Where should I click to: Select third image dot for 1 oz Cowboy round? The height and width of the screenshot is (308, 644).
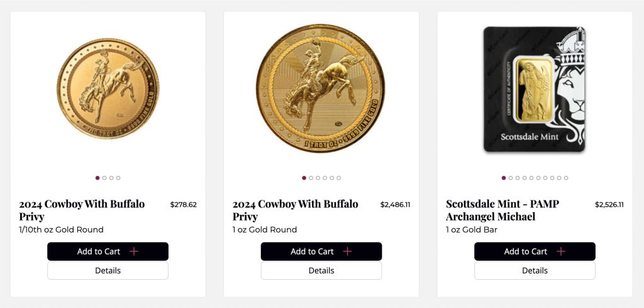pos(318,178)
